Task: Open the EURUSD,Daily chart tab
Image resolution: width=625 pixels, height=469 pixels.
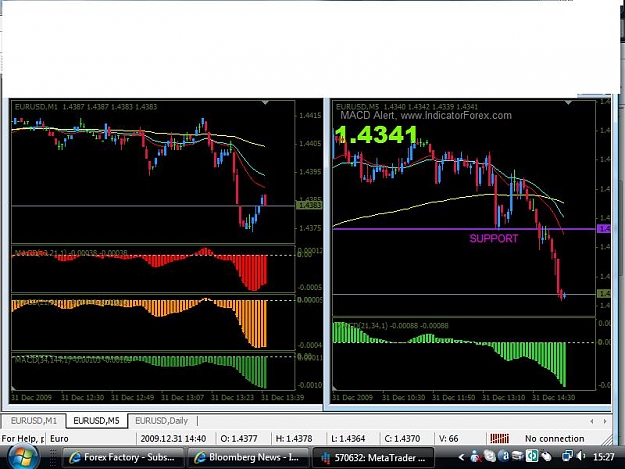Action: [161, 421]
